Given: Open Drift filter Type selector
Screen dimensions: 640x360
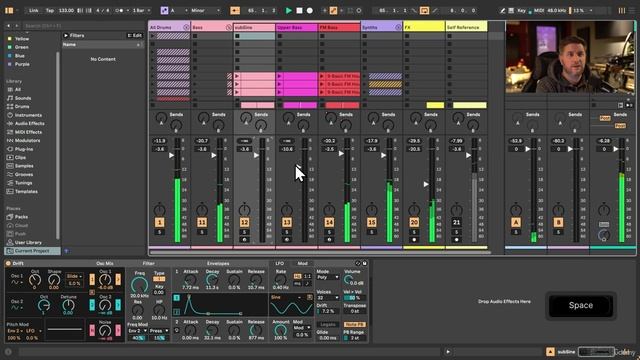Looking at the screenshot, I should pyautogui.click(x=159, y=279).
